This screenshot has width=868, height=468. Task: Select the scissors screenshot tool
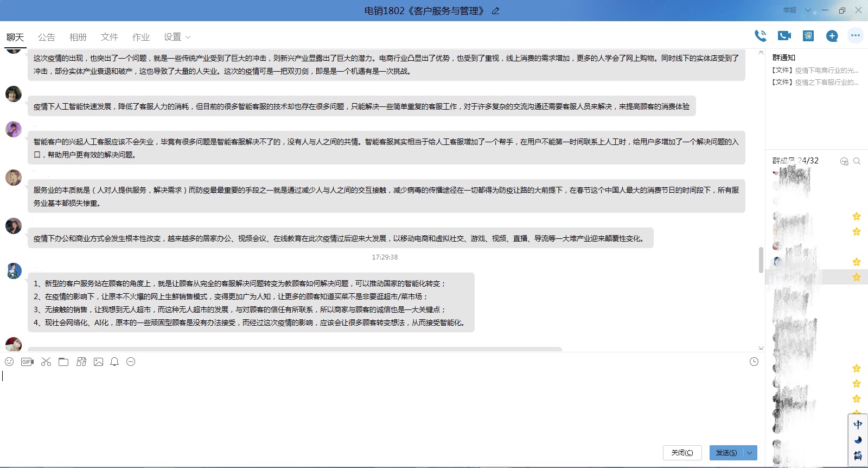point(46,362)
